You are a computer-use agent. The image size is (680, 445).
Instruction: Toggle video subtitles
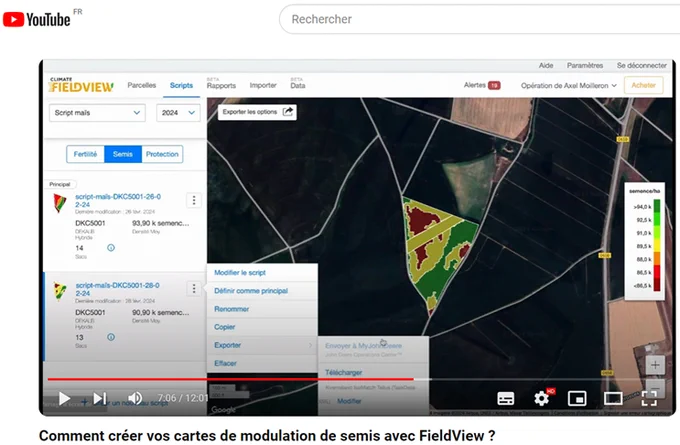coord(506,398)
